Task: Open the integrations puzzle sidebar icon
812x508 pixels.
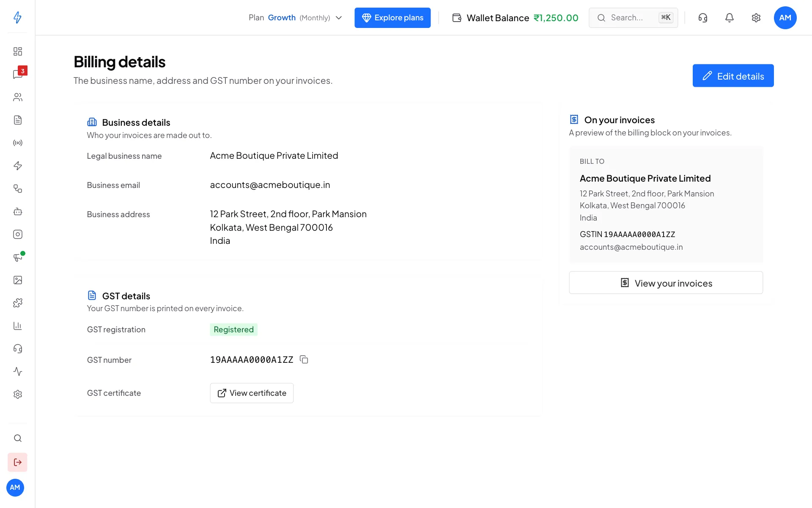Action: [x=17, y=303]
